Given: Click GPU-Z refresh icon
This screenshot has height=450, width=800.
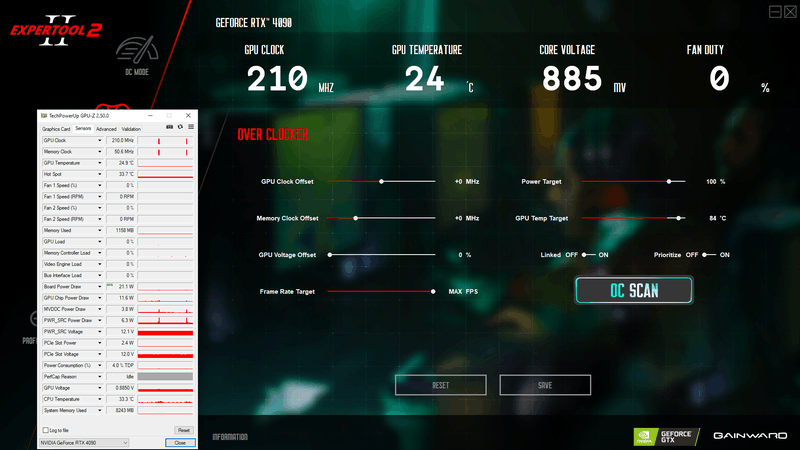Looking at the screenshot, I should (180, 127).
